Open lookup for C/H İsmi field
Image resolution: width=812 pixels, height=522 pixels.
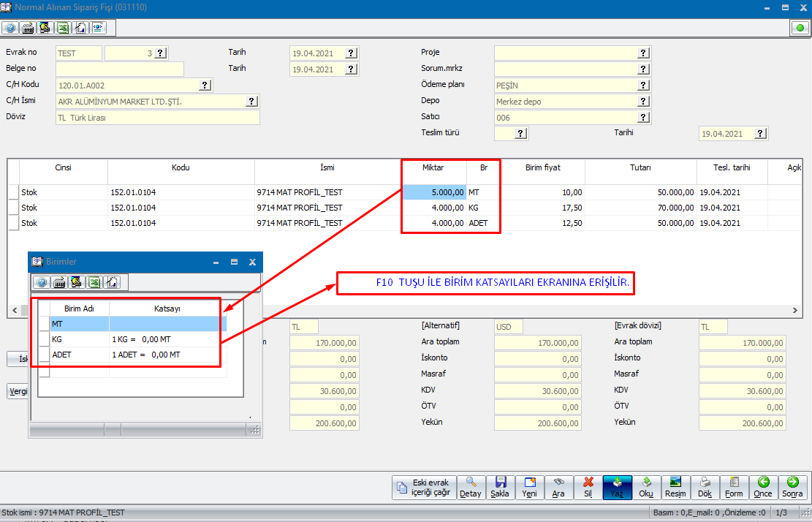pos(251,101)
